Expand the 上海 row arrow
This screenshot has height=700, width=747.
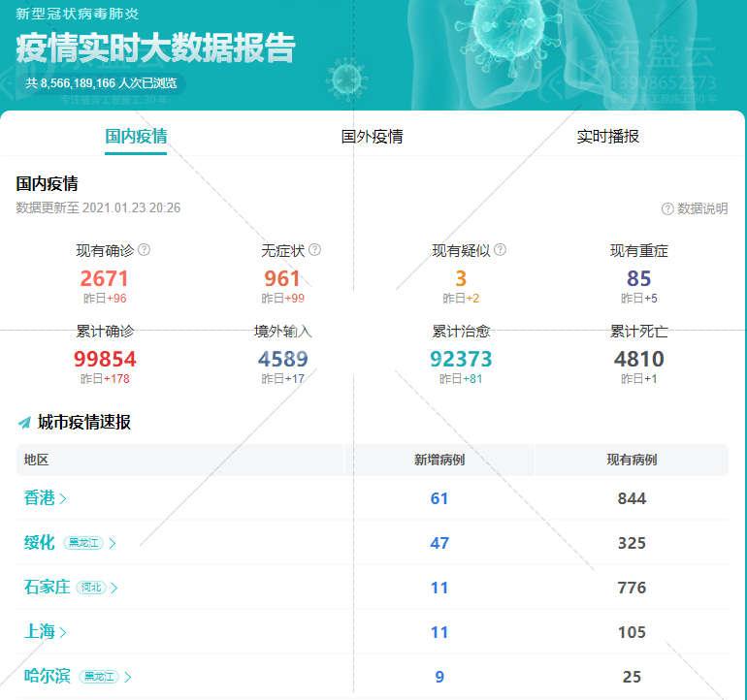[x=63, y=632]
